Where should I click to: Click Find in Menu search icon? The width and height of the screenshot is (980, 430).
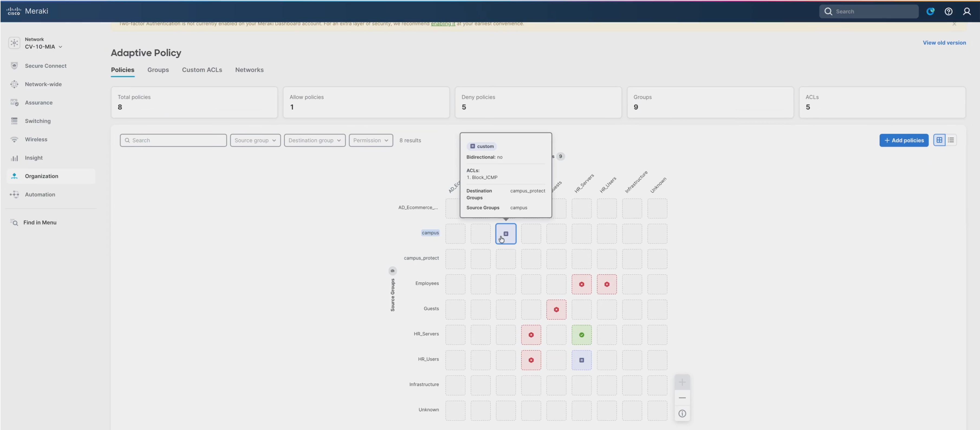pos(14,222)
